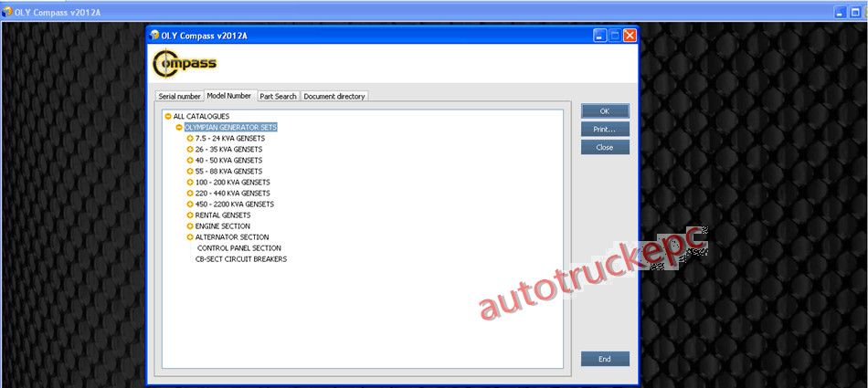Click the dialog title bar app icon
Viewport: 868px width, 388px height.
[154, 36]
